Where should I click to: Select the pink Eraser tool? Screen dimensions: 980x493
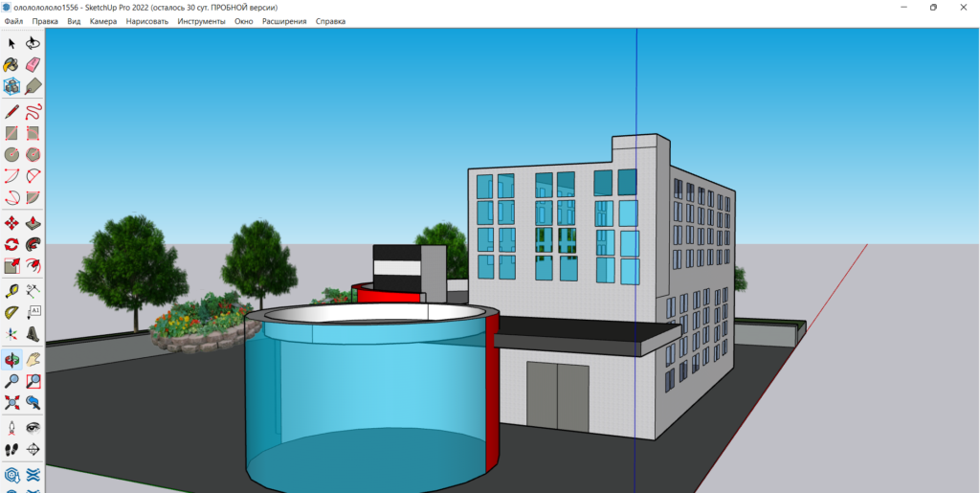[x=33, y=64]
